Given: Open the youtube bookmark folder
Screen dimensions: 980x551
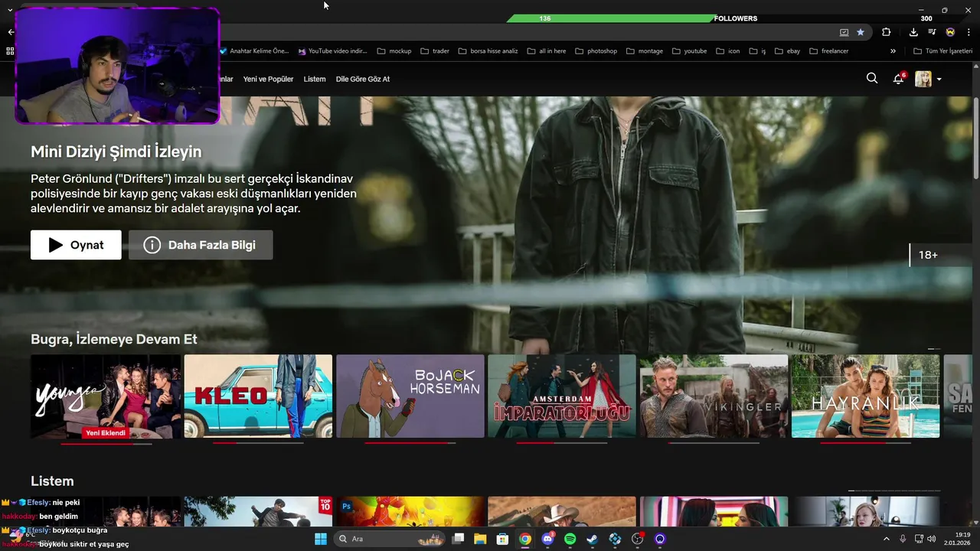Looking at the screenshot, I should coord(690,51).
